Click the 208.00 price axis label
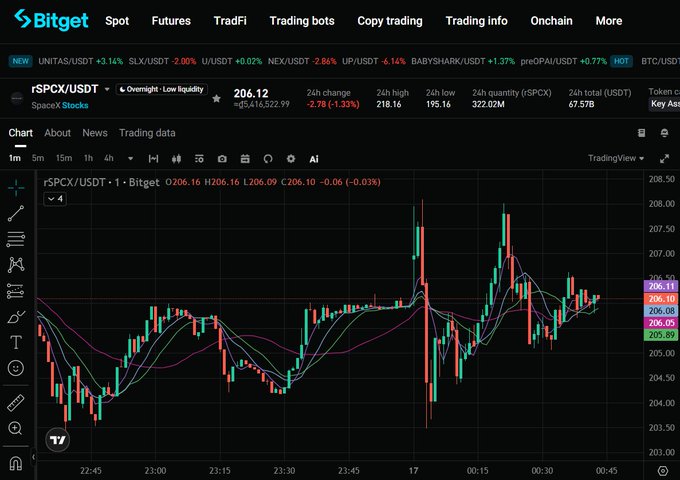Image resolution: width=680 pixels, height=480 pixels. pos(661,204)
